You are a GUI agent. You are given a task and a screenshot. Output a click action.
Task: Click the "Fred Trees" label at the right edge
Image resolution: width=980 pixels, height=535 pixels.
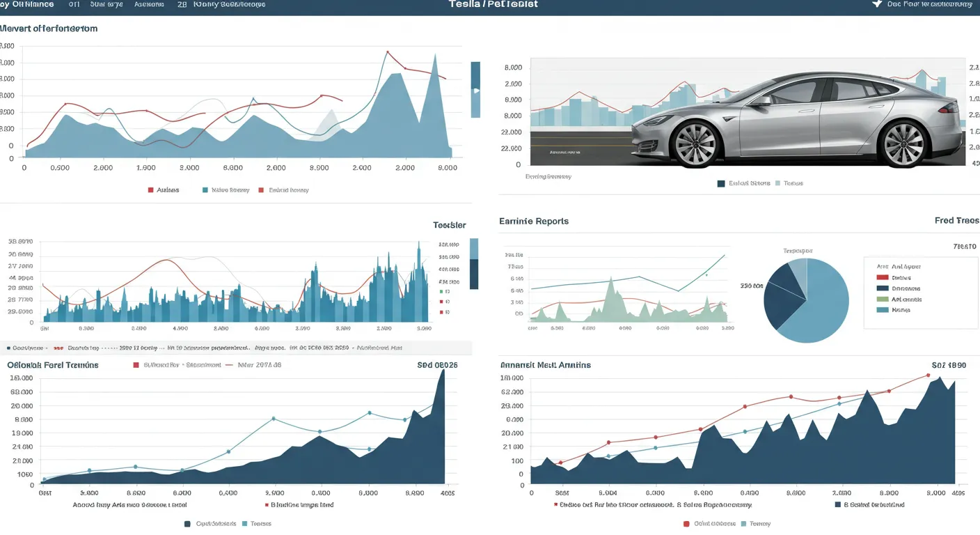tap(956, 220)
